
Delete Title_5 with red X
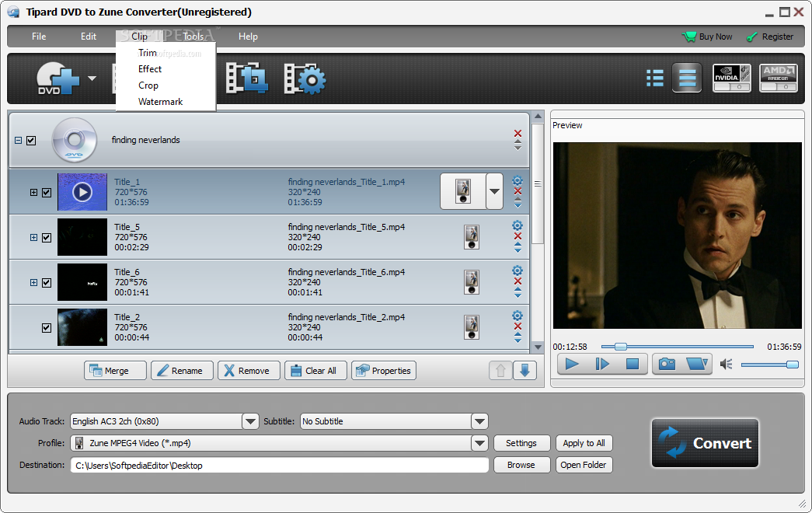click(x=518, y=236)
